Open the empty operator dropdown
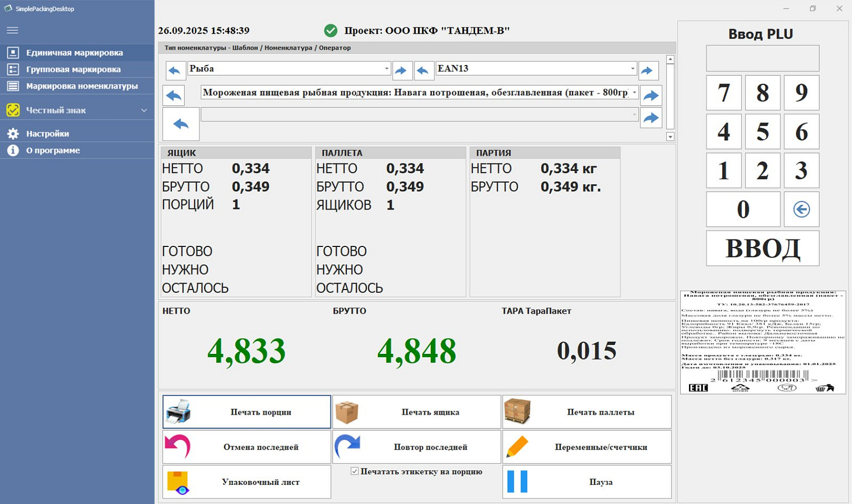852x504 pixels. coord(420,114)
